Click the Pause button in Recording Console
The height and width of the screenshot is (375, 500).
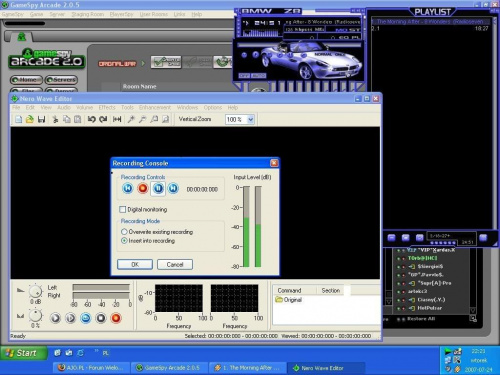158,189
